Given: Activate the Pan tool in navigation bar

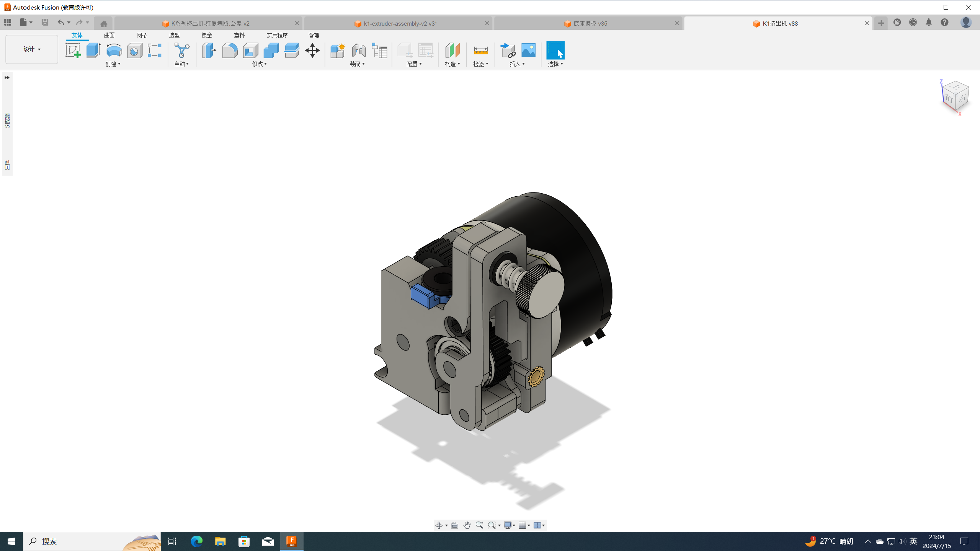Looking at the screenshot, I should click(x=467, y=525).
